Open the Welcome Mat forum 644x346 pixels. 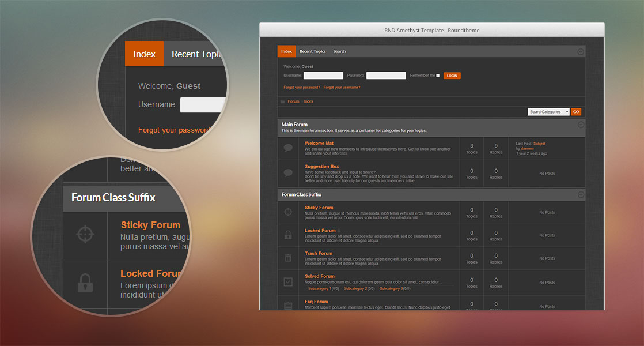pyautogui.click(x=319, y=144)
